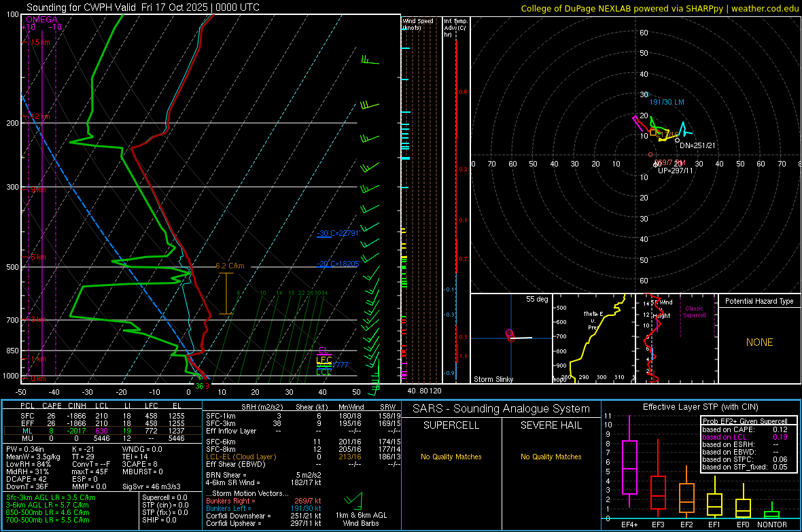Click the 'Sfc-3km AGL LR = 3.5 C/km' line

pos(51,498)
